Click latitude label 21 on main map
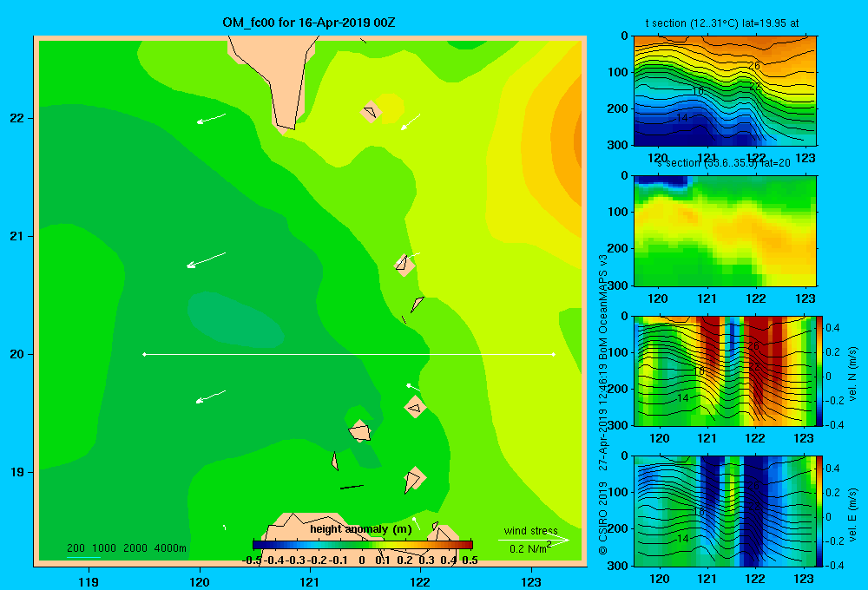 coord(17,236)
